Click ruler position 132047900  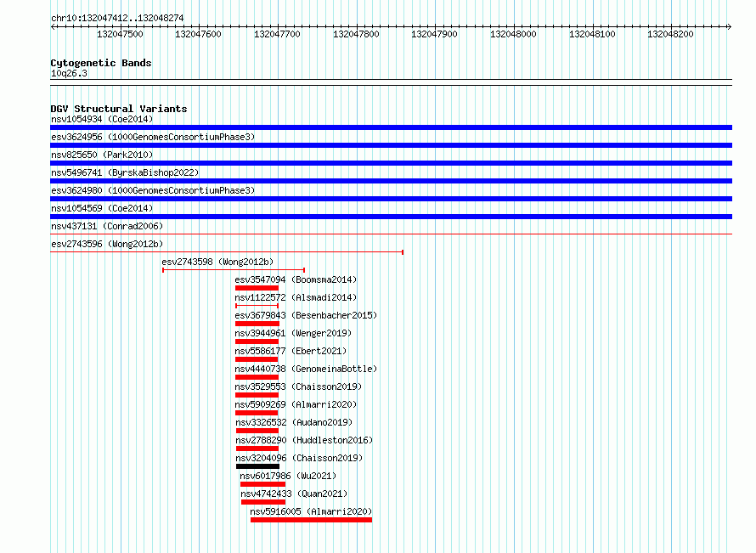(434, 34)
